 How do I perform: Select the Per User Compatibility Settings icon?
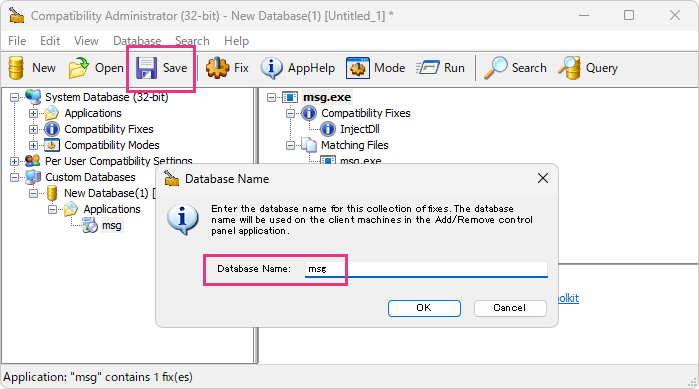[x=33, y=161]
